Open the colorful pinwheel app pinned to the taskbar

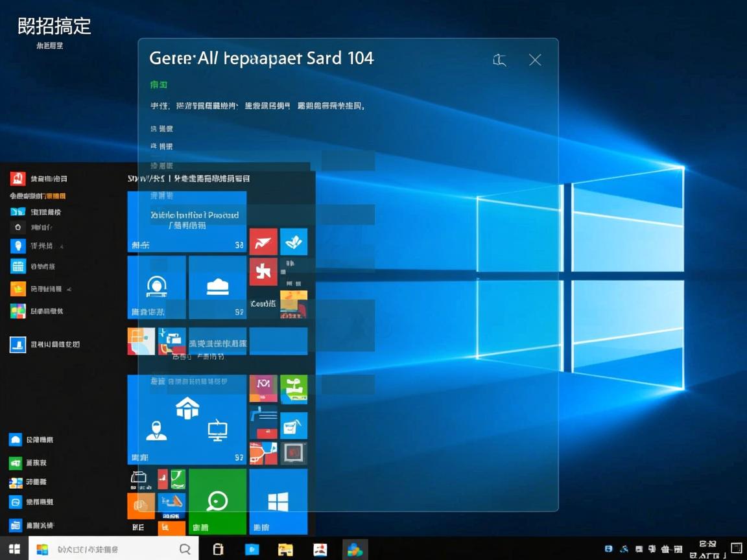pos(354,549)
